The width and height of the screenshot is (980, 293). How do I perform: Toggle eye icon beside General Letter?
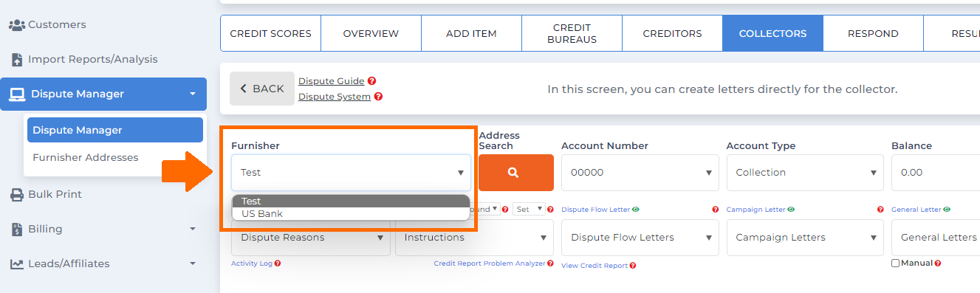click(947, 210)
